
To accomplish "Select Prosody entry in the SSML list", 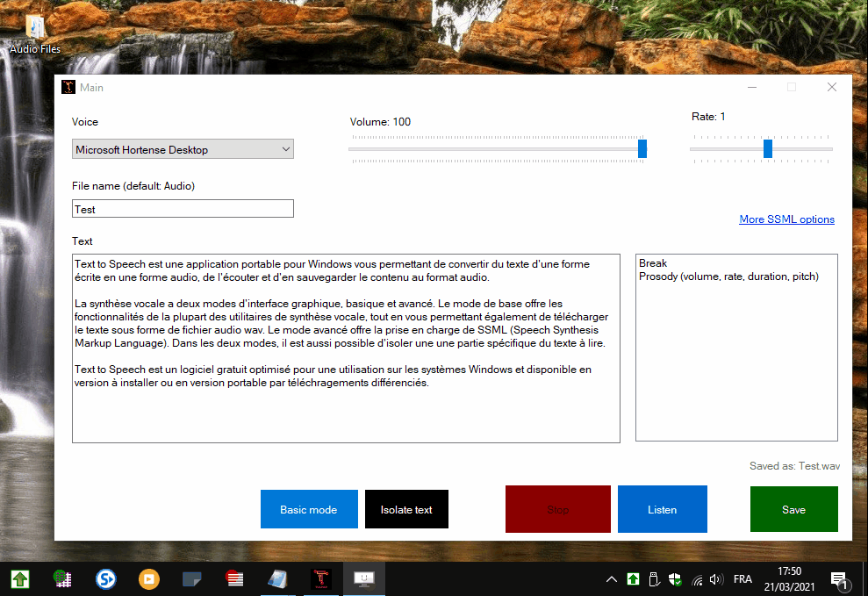I will tap(728, 276).
